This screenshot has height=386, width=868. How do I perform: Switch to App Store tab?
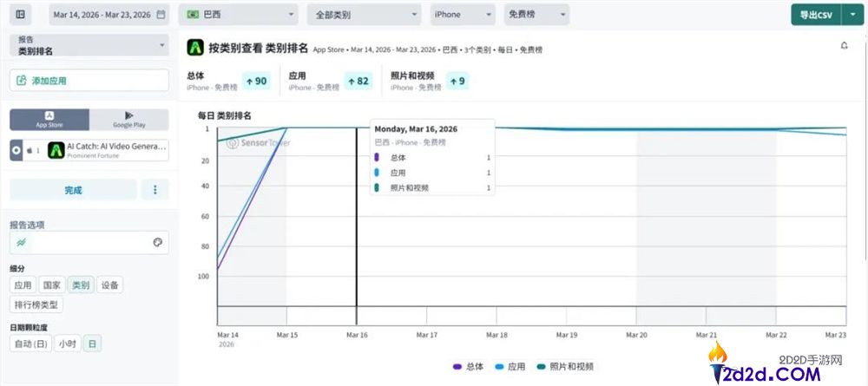pyautogui.click(x=49, y=120)
